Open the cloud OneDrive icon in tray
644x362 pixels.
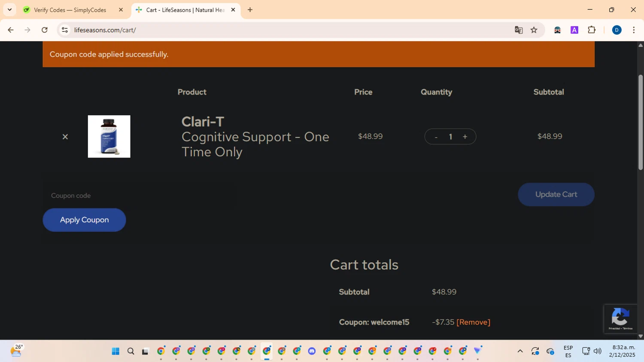(550, 351)
